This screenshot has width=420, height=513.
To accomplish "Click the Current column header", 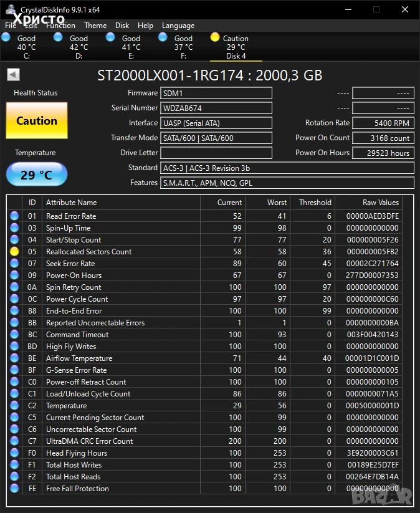I will click(222, 203).
